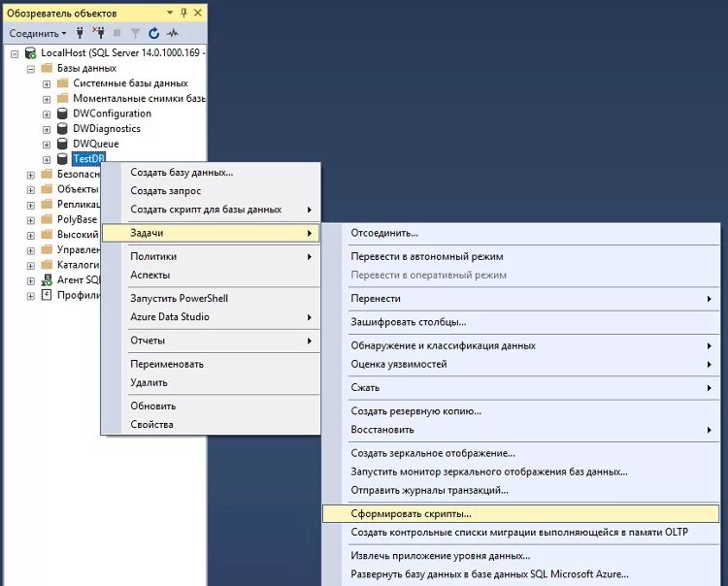Select DWQueue database in the tree
The width and height of the screenshot is (728, 586).
[x=96, y=144]
